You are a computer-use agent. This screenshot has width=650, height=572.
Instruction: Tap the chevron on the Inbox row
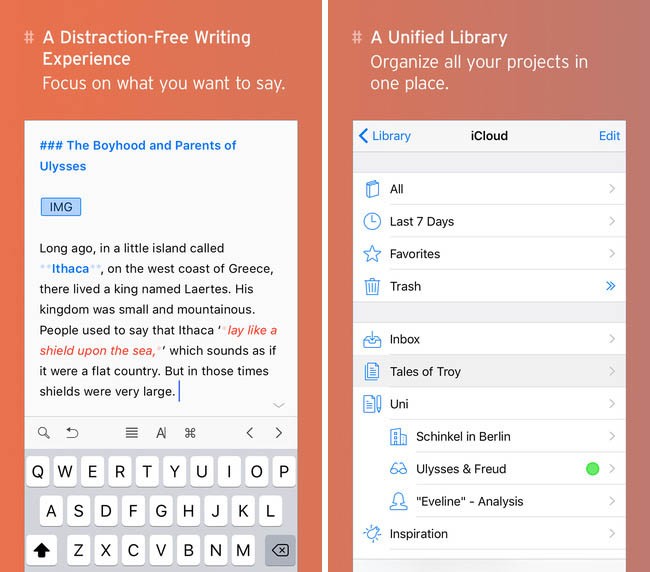pyautogui.click(x=612, y=339)
